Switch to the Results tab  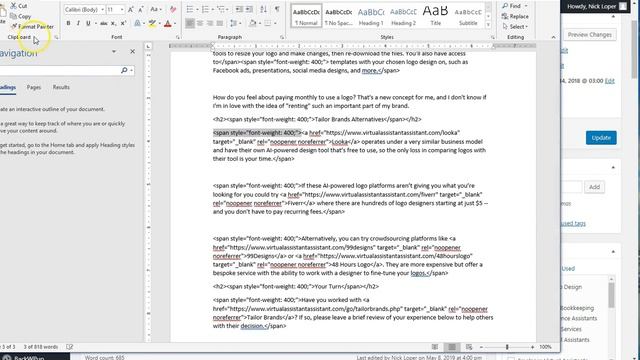[61, 87]
